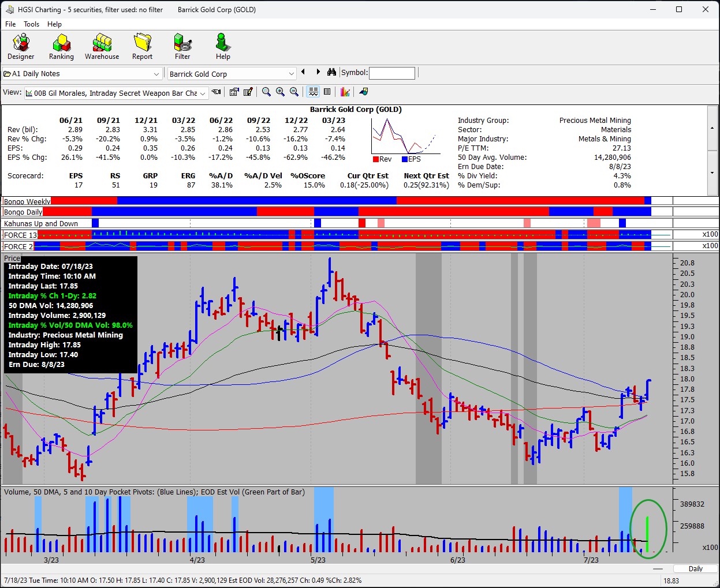The width and height of the screenshot is (720, 588).
Task: Click the 06/21 Rev value 2.89
Action: (75, 130)
